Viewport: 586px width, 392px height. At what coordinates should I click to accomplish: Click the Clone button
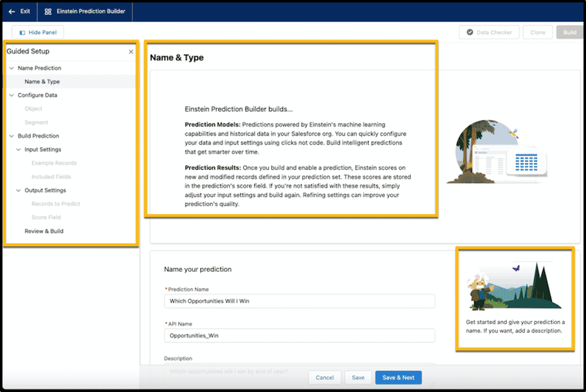(x=538, y=32)
